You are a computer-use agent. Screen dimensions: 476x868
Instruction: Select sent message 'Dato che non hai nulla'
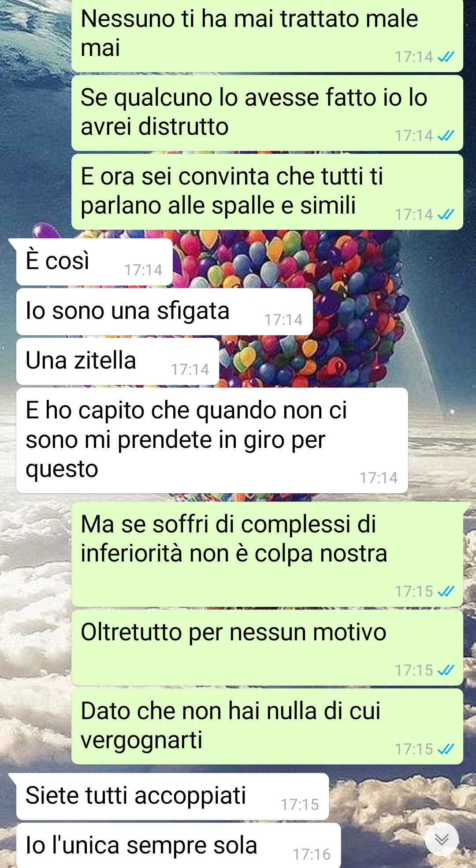(x=267, y=727)
